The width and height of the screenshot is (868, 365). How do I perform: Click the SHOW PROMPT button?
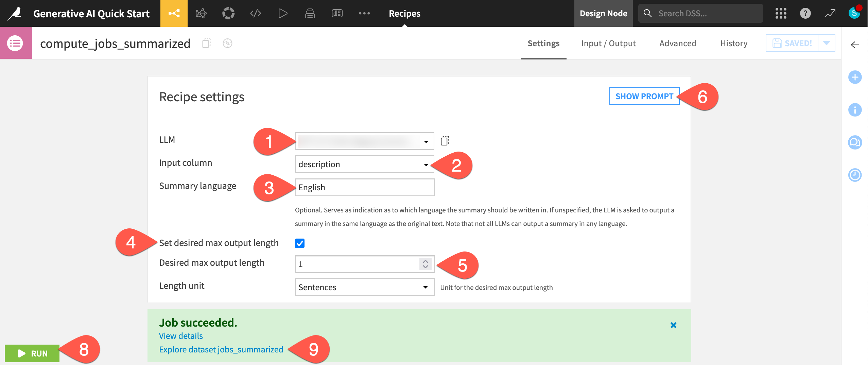point(644,96)
